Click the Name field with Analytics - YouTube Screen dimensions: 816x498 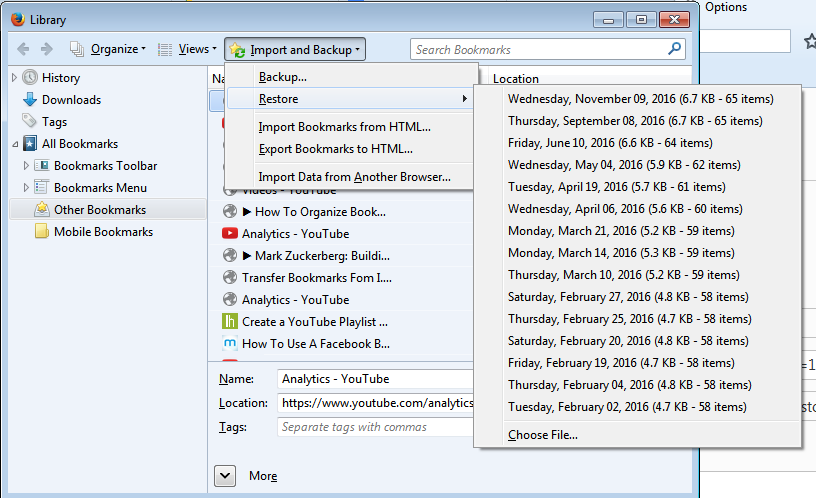(x=375, y=379)
